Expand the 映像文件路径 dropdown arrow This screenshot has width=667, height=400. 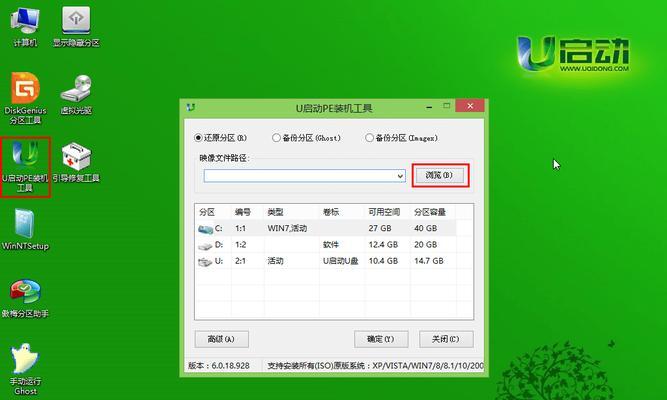[400, 176]
